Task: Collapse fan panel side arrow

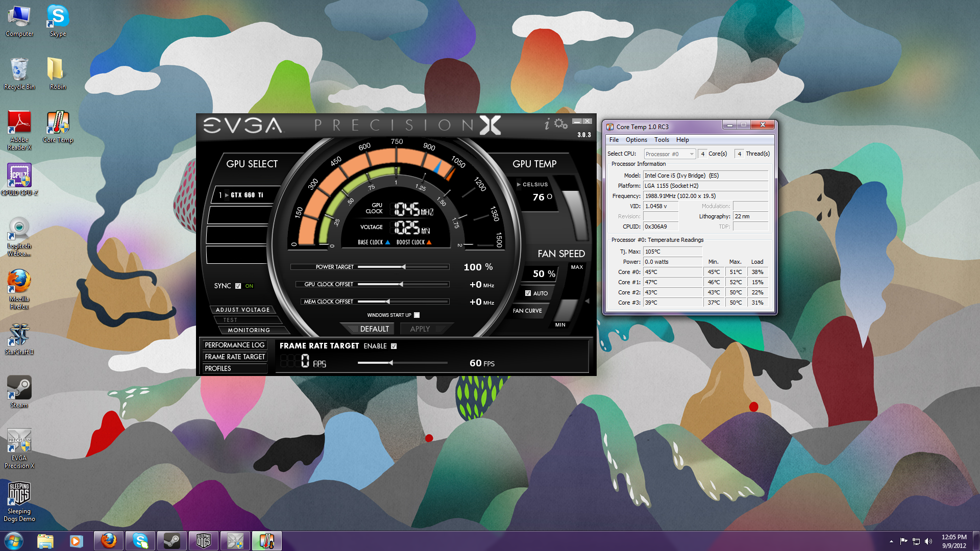Action: coord(587,301)
